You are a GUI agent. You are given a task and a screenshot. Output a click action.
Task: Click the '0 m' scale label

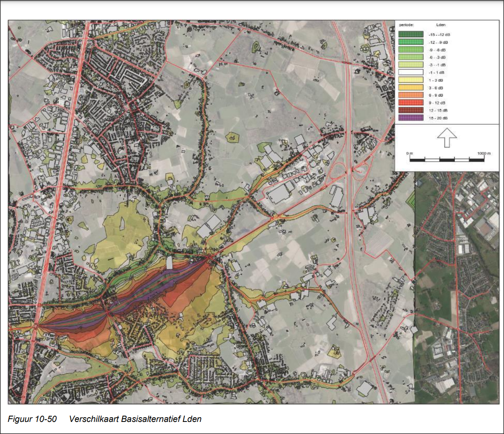click(409, 154)
